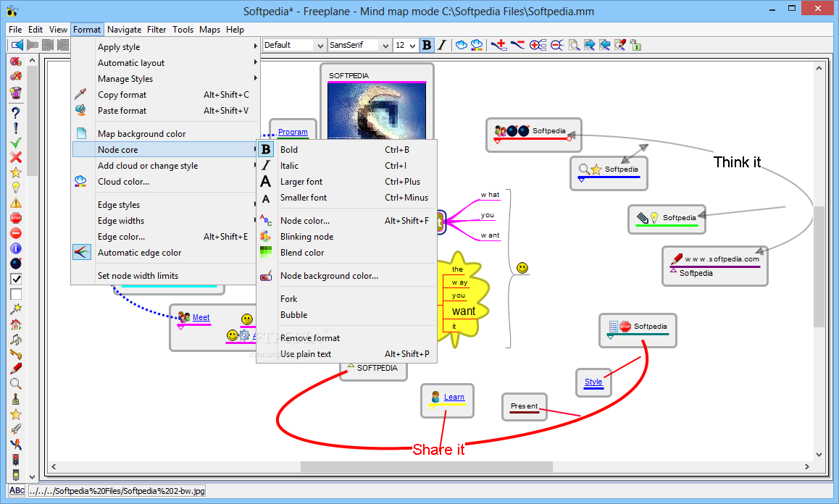
Task: Add the question mark icon to node
Action: click(x=16, y=113)
